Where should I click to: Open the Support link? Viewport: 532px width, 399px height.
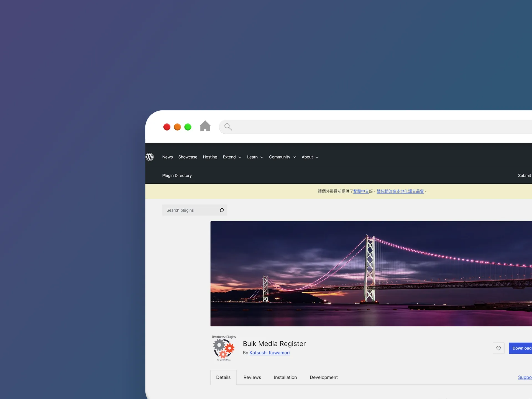(525, 377)
